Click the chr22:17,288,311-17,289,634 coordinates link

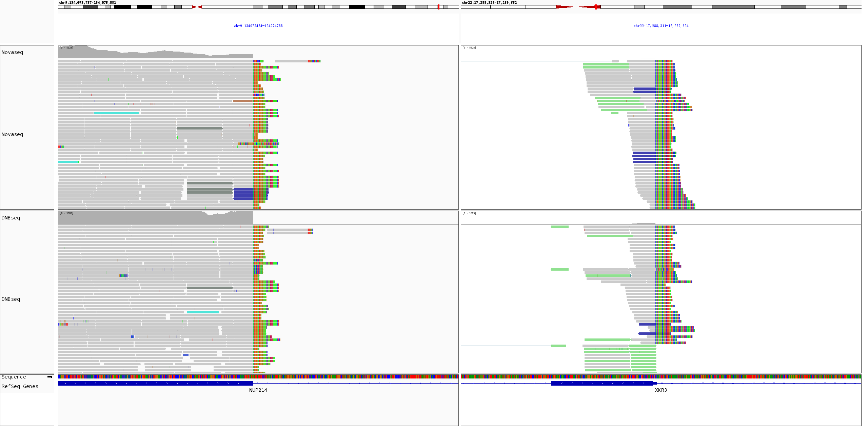661,26
